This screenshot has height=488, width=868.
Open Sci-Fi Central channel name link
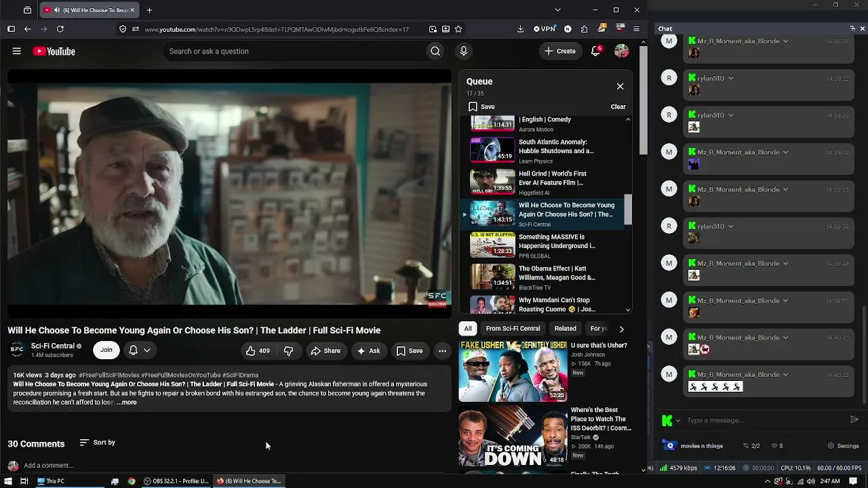click(53, 346)
